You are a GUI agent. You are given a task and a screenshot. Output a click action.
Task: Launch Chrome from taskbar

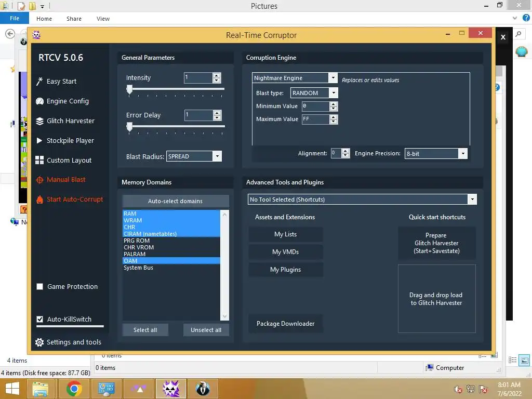click(74, 389)
